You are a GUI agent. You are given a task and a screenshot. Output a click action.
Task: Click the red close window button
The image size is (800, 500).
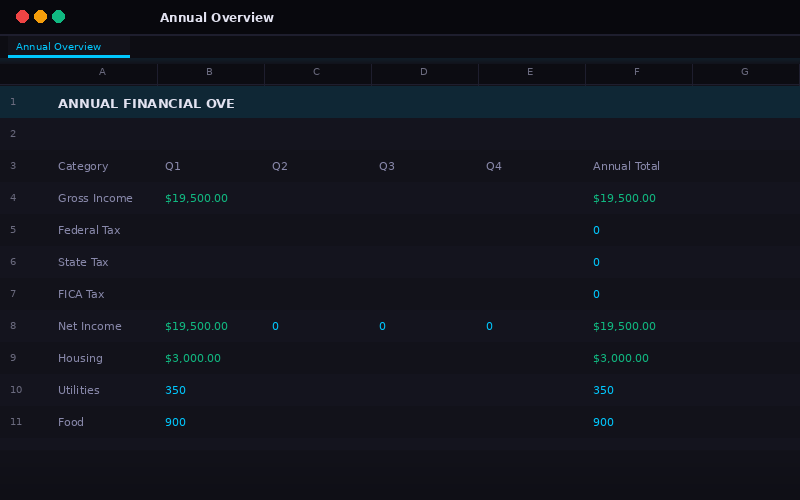click(x=22, y=17)
